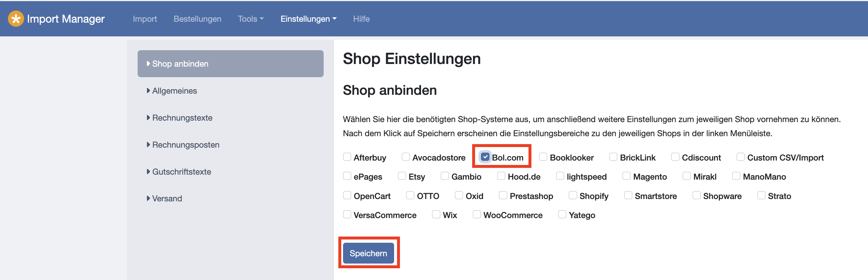868x280 pixels.
Task: Tick the WooCommerce checkbox
Action: tap(477, 215)
